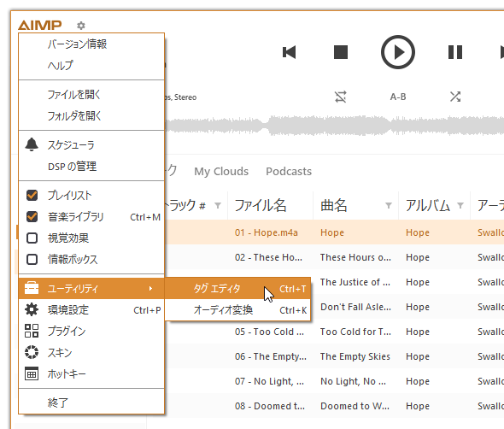Select オーディオ変換 in the submenu
Image resolution: width=504 pixels, height=429 pixels.
coord(237,309)
